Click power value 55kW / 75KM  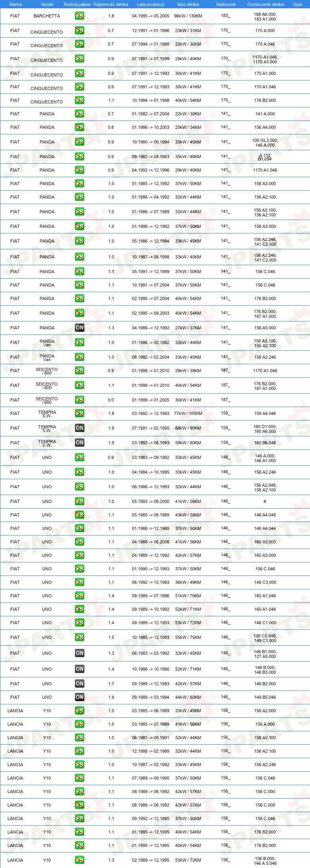[188, 637]
